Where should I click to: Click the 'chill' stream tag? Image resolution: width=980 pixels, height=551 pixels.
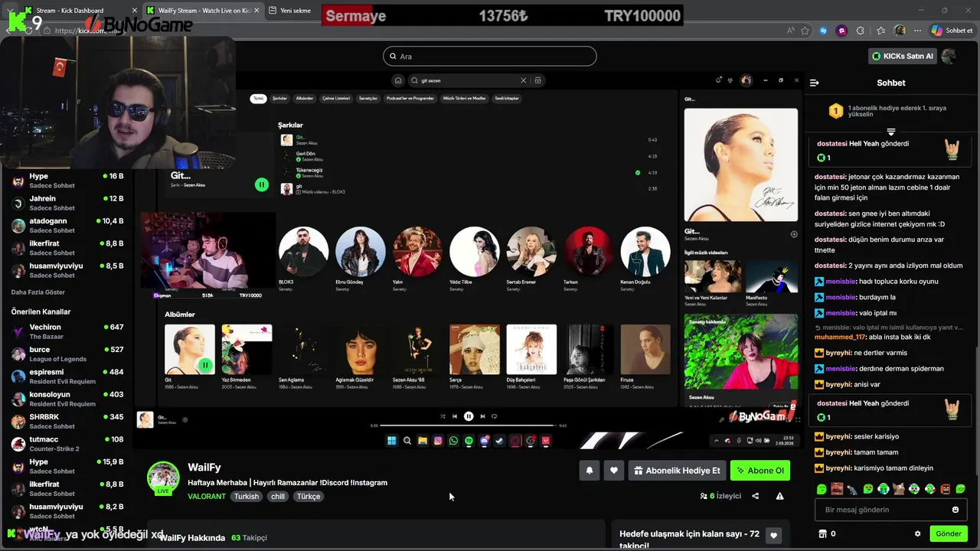[x=278, y=497]
